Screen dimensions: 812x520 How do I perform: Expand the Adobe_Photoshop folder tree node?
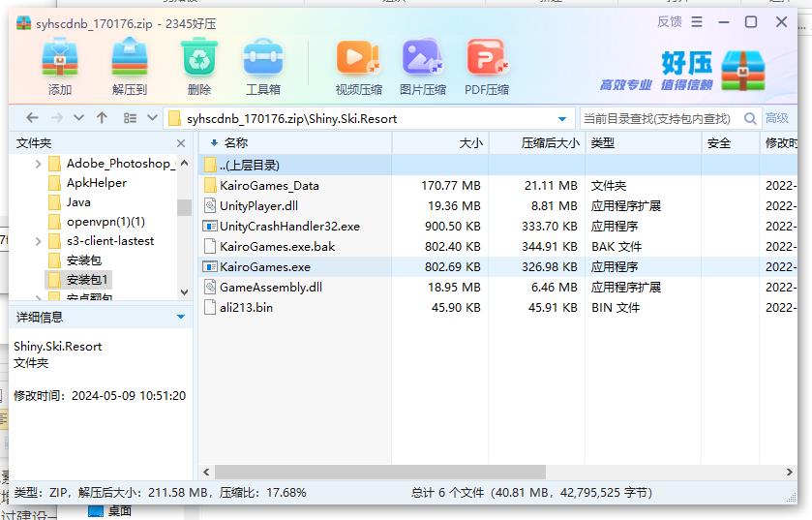pyautogui.click(x=39, y=164)
